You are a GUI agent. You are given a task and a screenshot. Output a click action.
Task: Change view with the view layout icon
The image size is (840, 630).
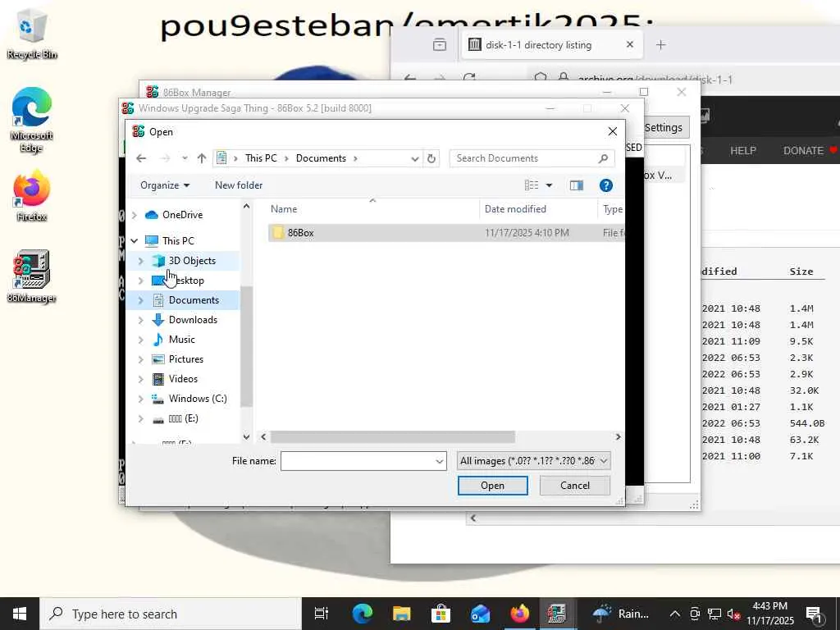532,185
